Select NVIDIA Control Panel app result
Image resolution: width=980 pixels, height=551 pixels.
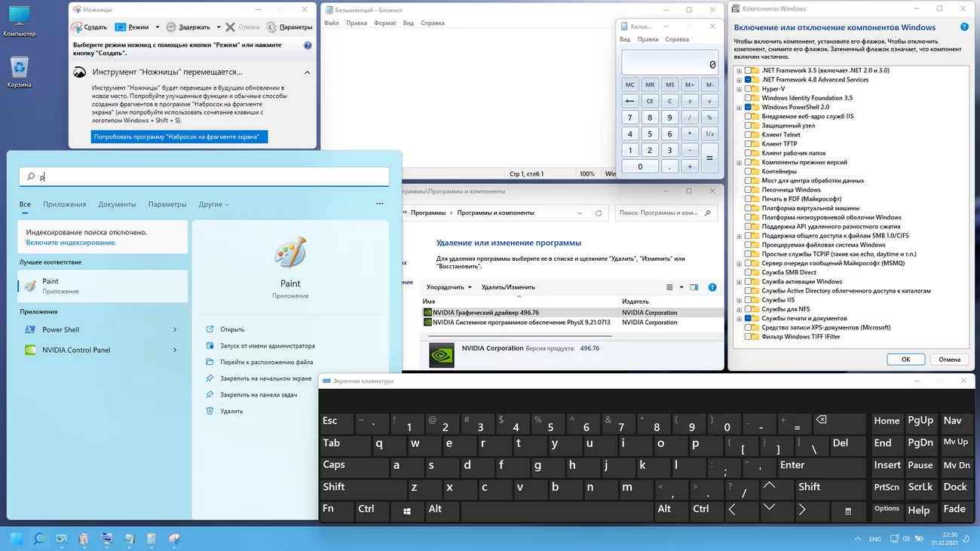(x=103, y=350)
